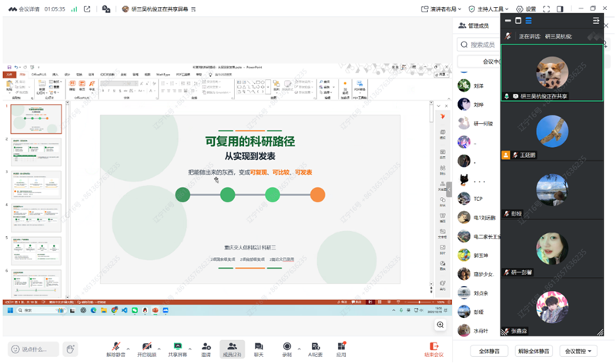
Task: Open the 设置 settings gear
Action: coord(526,9)
